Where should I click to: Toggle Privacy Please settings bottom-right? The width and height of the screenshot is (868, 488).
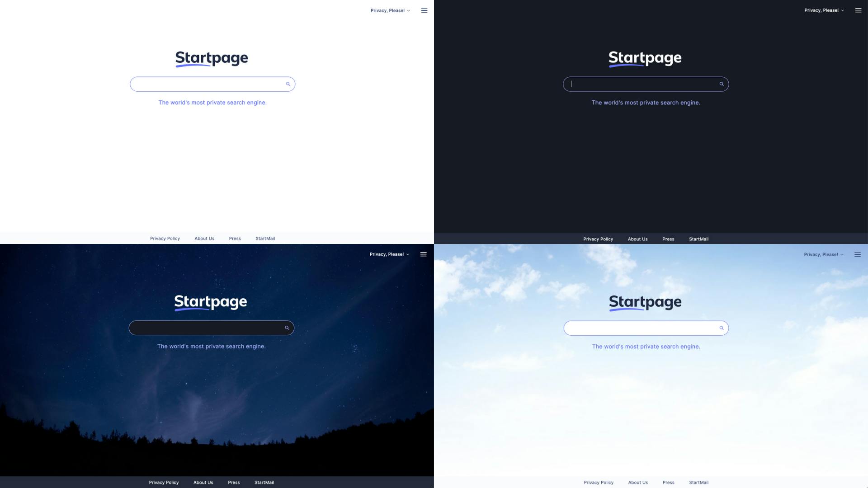pos(825,254)
